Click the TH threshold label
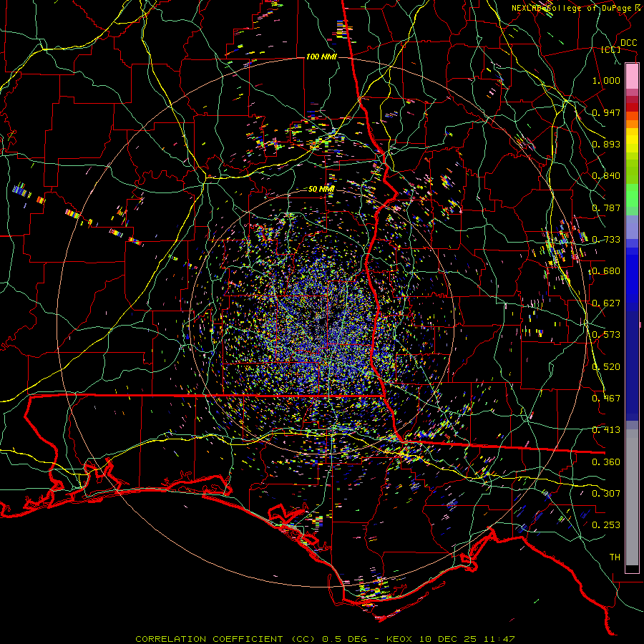 click(615, 557)
